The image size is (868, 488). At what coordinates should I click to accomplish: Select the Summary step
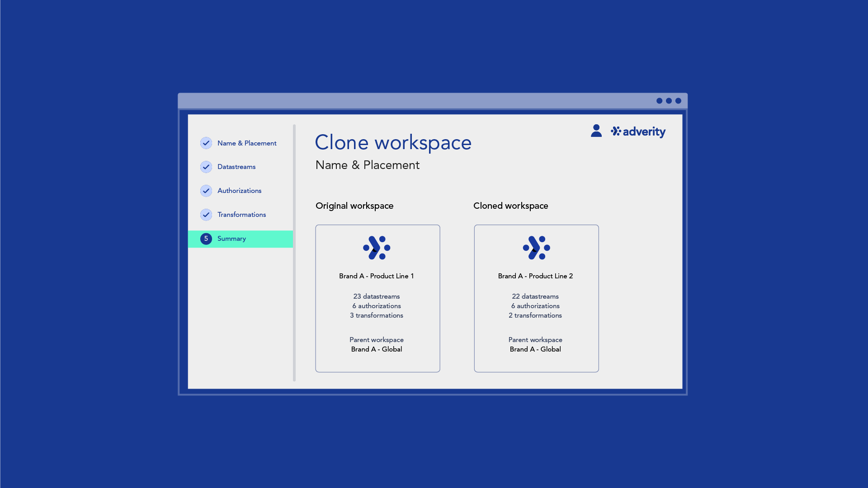[241, 239]
